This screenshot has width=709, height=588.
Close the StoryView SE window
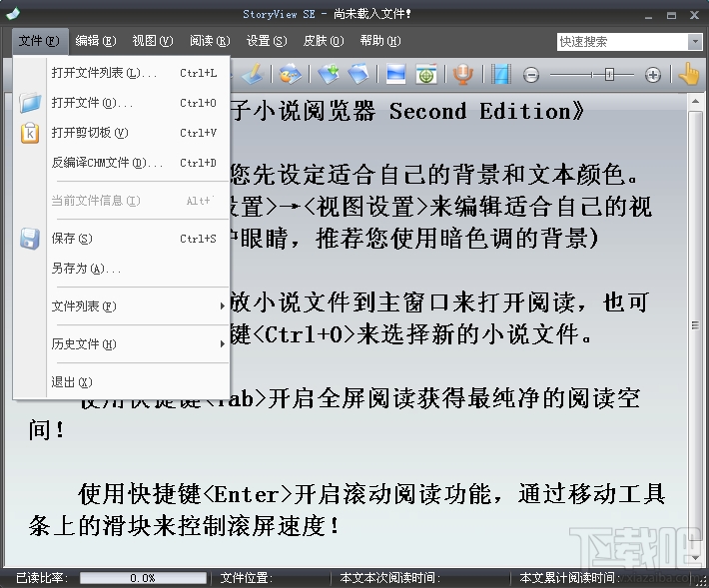coord(695,15)
